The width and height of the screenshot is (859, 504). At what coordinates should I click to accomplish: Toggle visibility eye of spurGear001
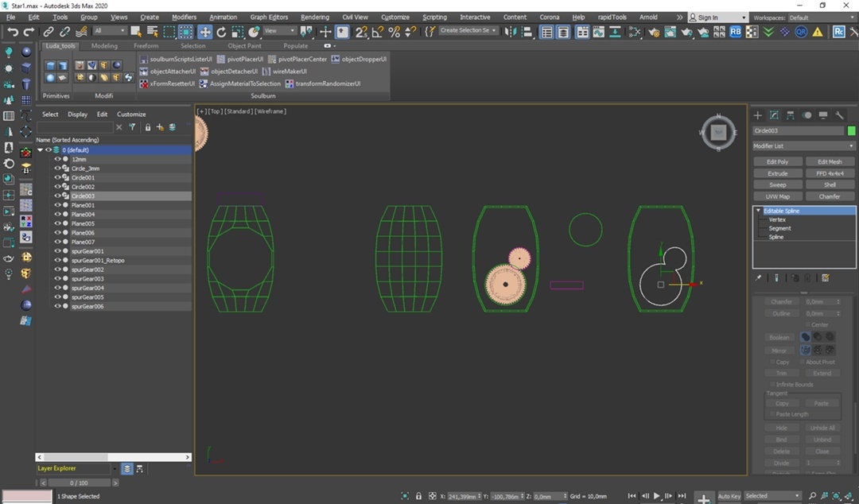click(57, 251)
